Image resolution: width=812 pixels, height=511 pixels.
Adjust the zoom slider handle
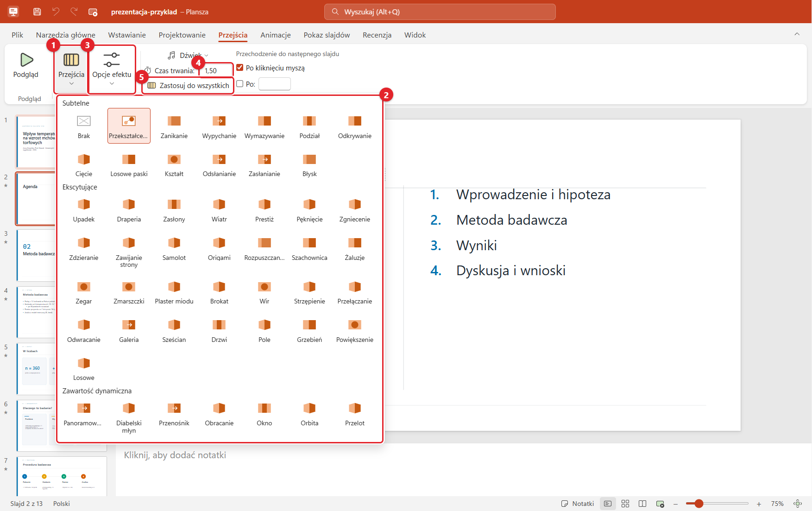(699, 504)
